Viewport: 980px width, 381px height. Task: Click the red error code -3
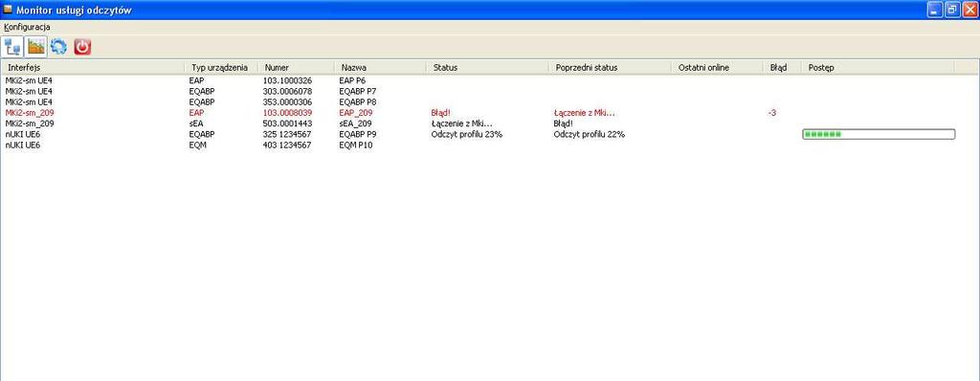(772, 113)
